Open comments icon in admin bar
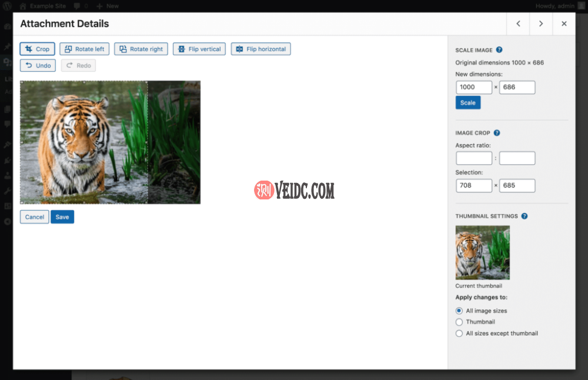Screen dimensions: 588x380 81,6
